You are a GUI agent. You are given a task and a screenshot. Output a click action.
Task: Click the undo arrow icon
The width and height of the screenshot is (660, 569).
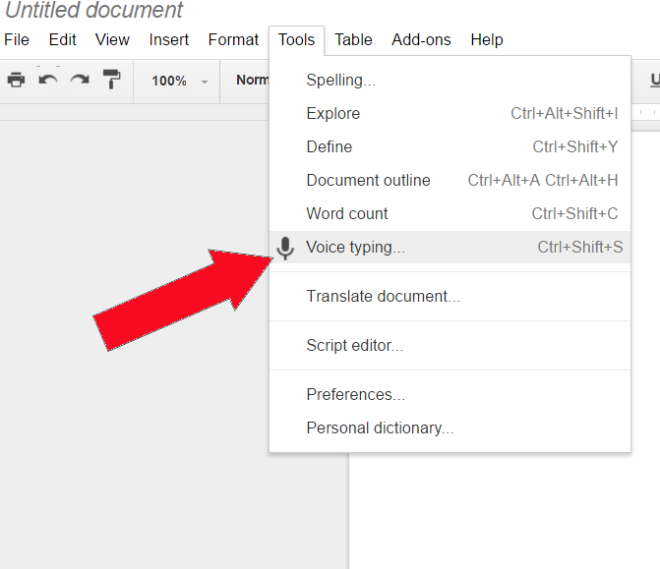click(48, 80)
